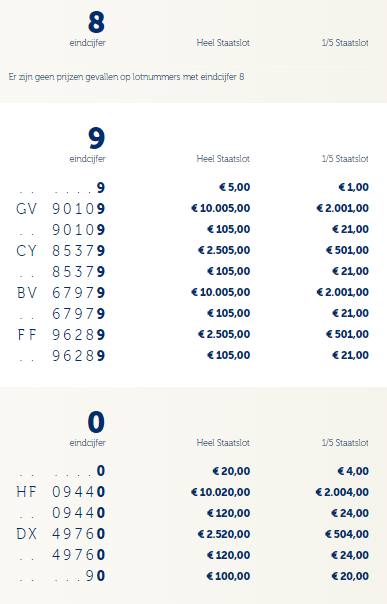The height and width of the screenshot is (604, 387).
Task: Click the € 504,00 1/5 Staatslot prize
Action: point(347,534)
